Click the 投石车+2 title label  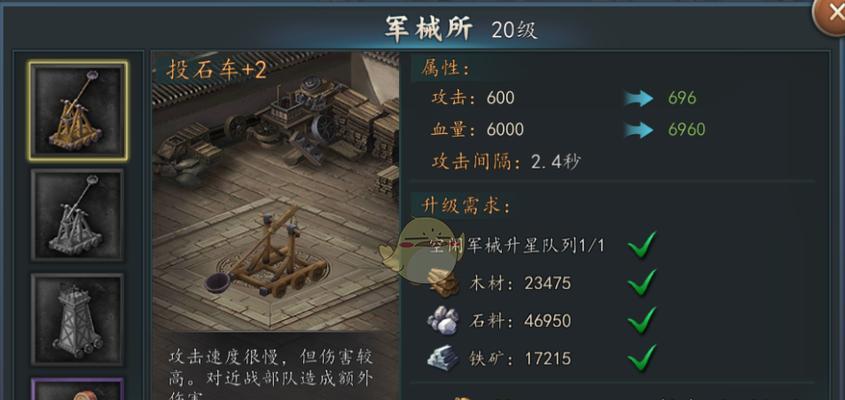tap(217, 70)
